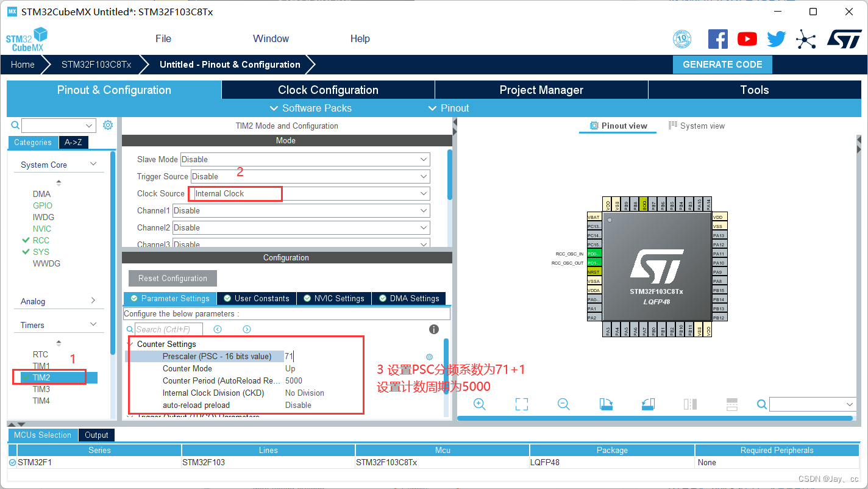Image resolution: width=868 pixels, height=489 pixels.
Task: Expand the Software Packs menu
Action: pos(310,108)
